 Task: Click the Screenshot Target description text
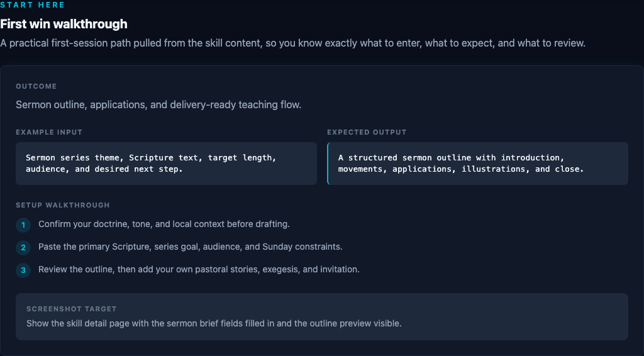[x=214, y=323]
